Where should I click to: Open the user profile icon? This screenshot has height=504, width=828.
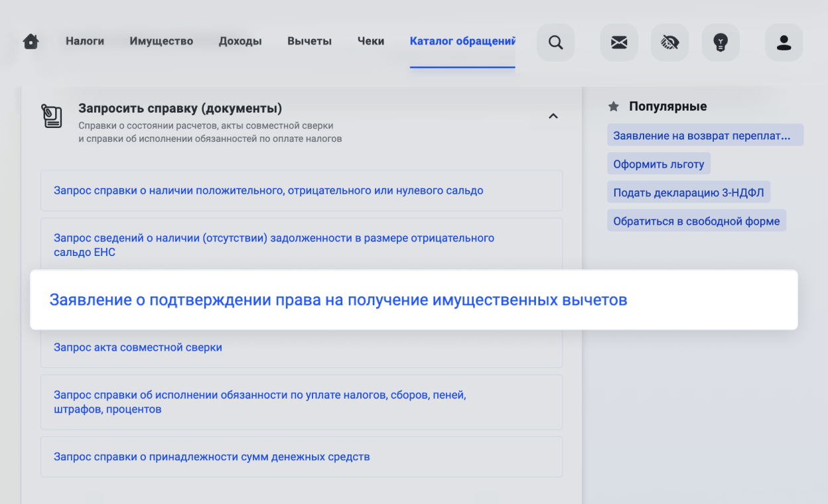click(x=784, y=42)
